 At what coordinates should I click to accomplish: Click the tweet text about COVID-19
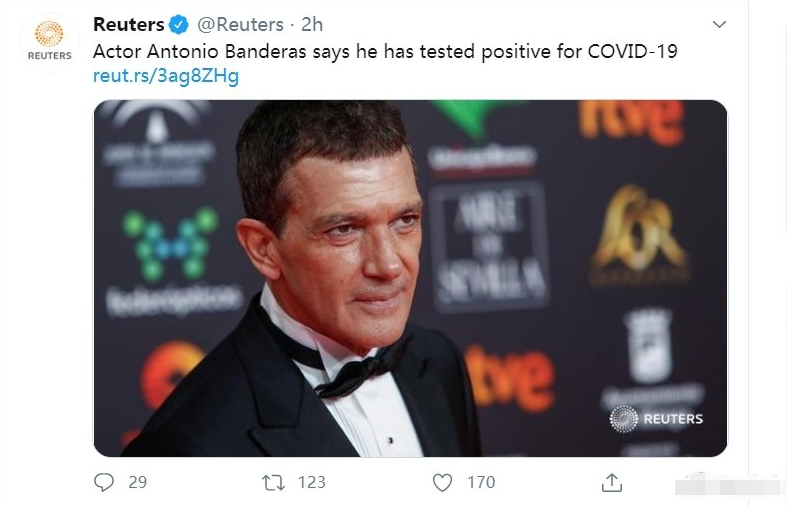385,50
